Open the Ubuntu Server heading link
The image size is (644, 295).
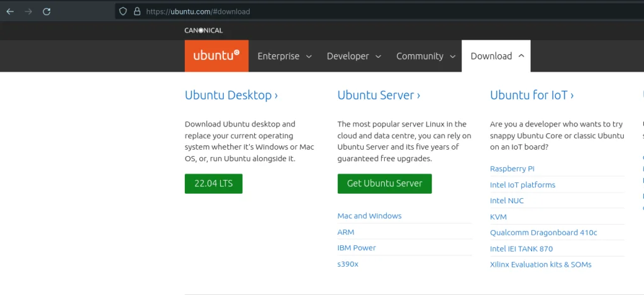coord(379,96)
